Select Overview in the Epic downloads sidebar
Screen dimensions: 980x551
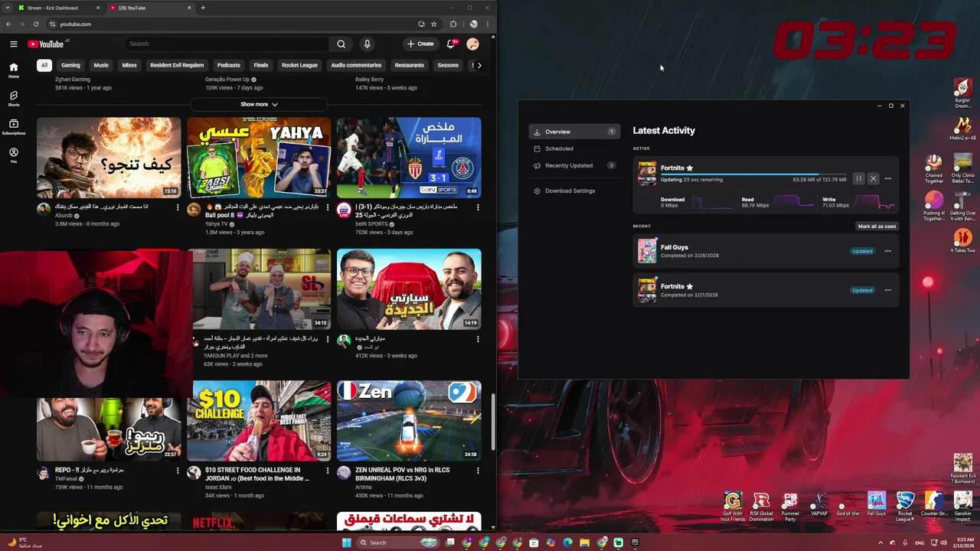point(574,132)
